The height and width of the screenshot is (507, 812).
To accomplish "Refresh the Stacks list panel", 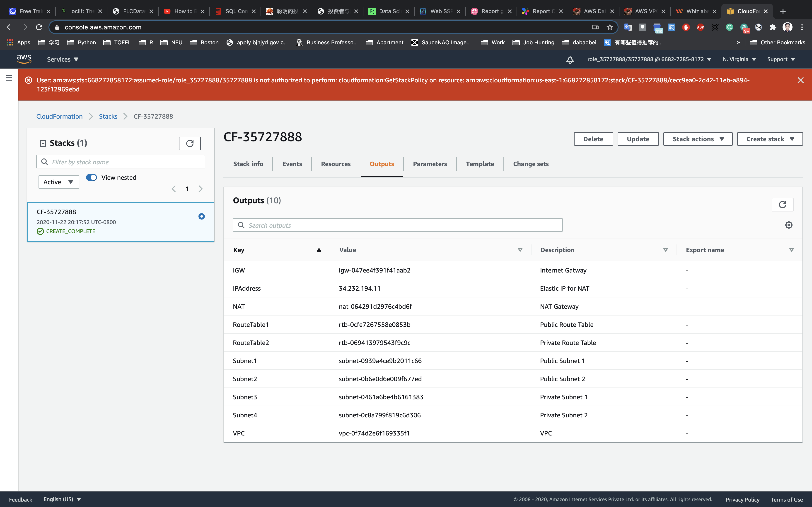I will click(190, 143).
